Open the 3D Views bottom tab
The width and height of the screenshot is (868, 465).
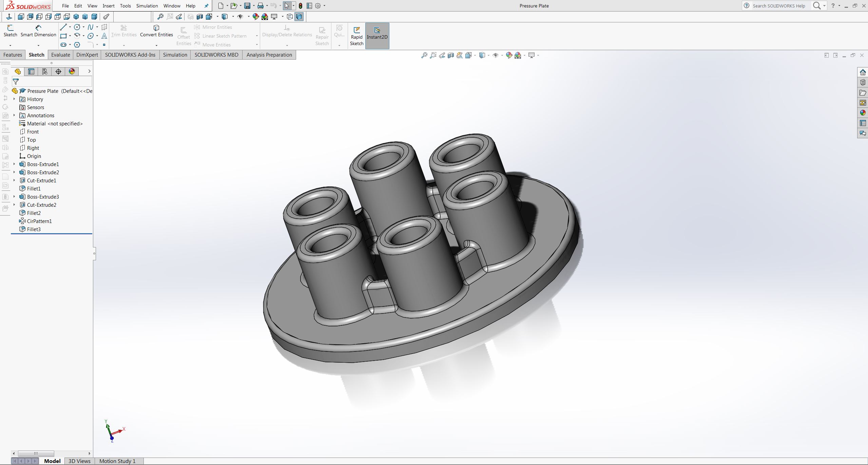[79, 461]
